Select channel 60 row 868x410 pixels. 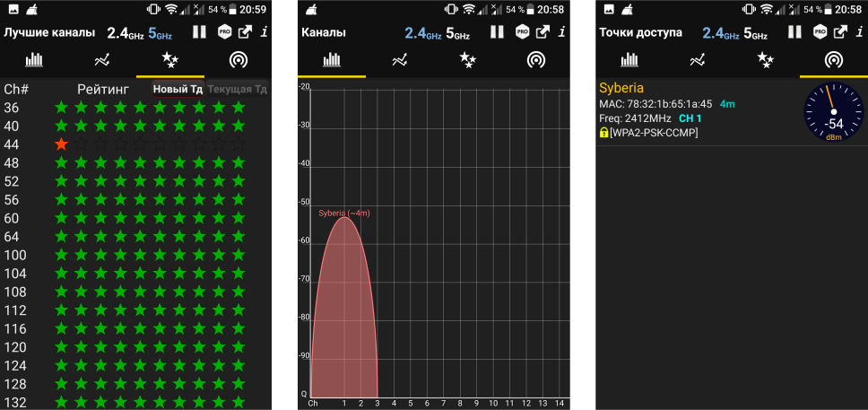point(135,218)
